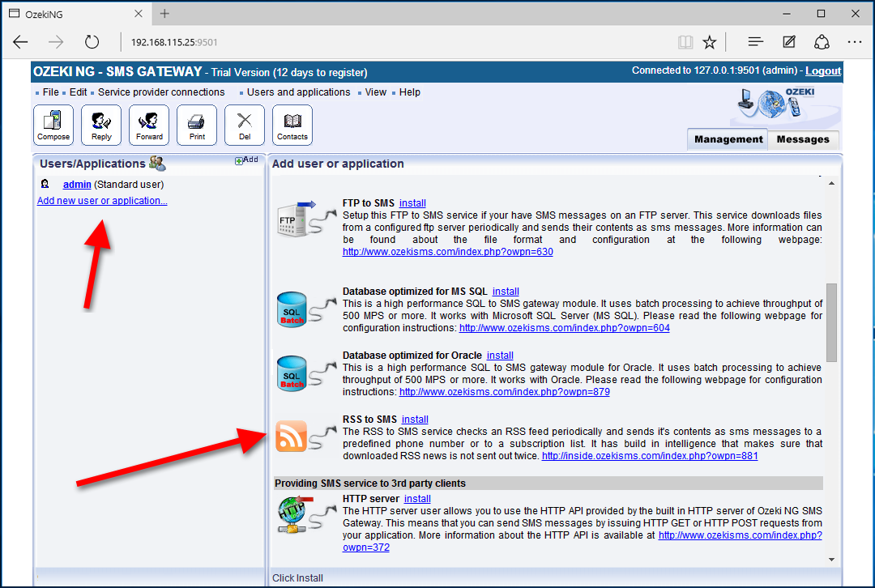Screen dimensions: 875x588
Task: Open ozekisms link owpn=630
Action: click(447, 252)
